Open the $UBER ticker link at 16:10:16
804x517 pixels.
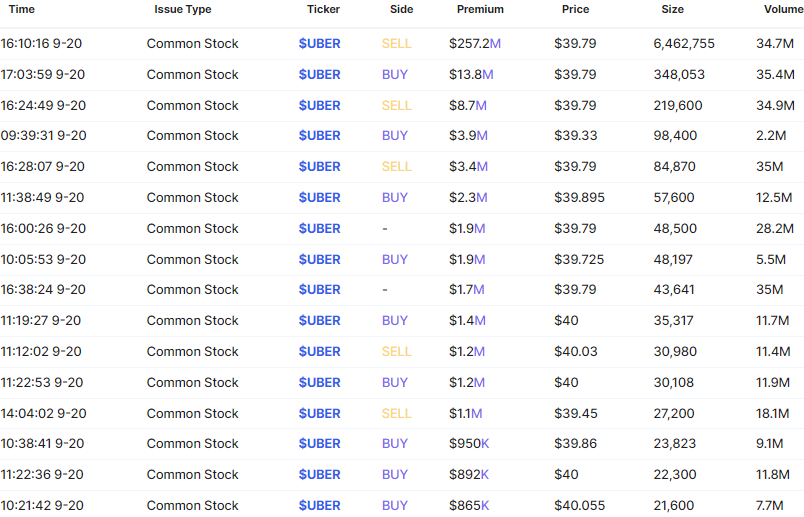(x=319, y=44)
